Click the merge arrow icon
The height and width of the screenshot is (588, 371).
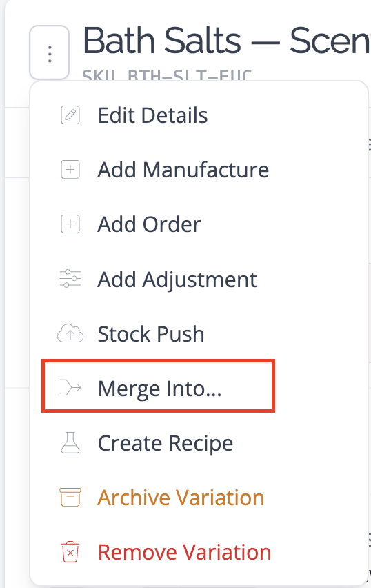click(x=70, y=388)
